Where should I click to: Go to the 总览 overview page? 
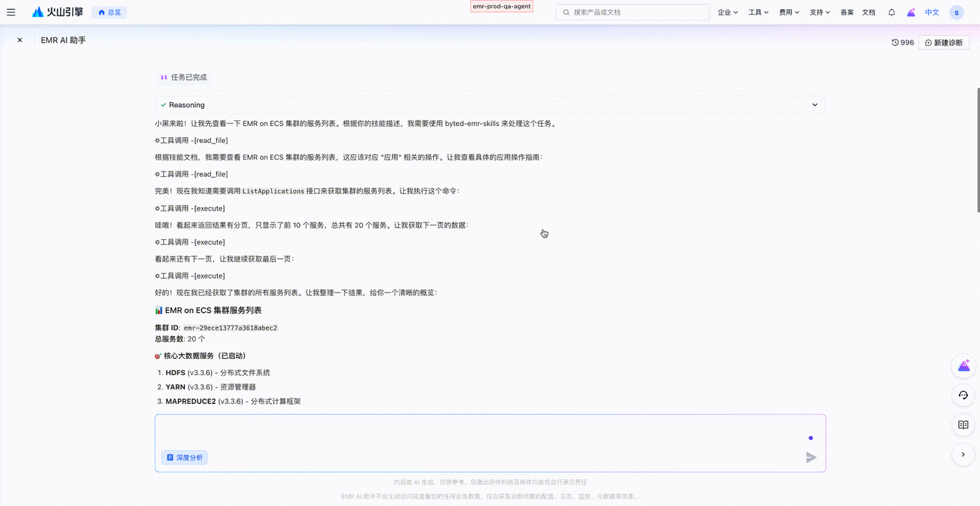pyautogui.click(x=109, y=13)
